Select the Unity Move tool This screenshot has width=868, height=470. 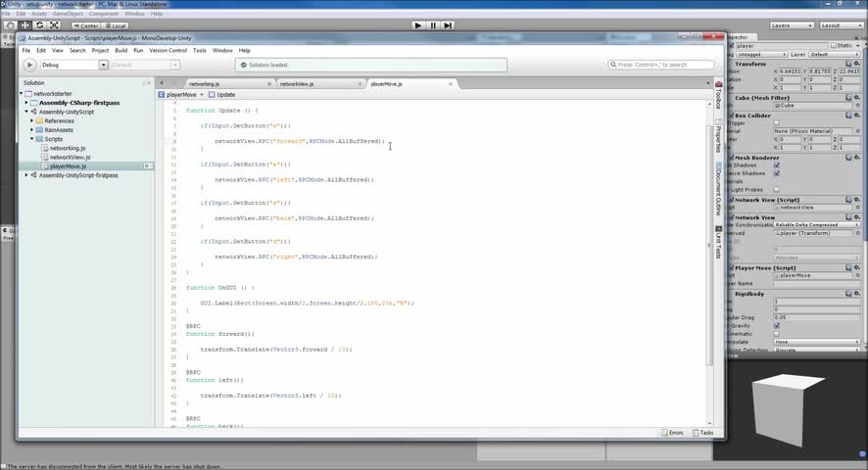point(25,25)
